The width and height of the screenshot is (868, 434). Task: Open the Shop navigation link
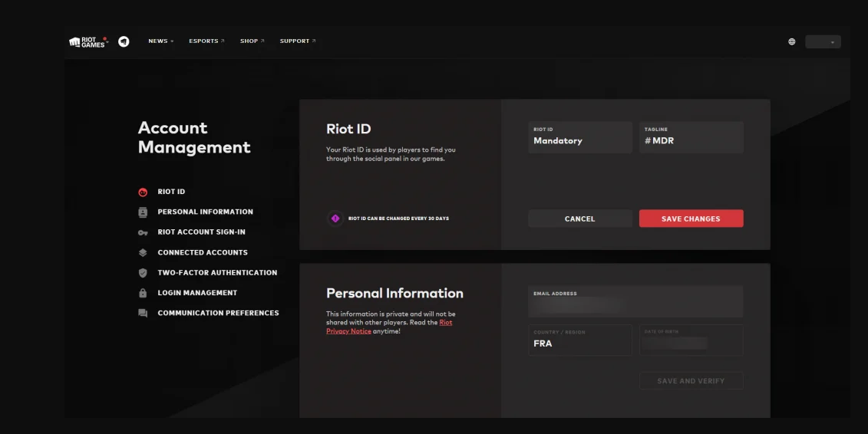point(252,41)
